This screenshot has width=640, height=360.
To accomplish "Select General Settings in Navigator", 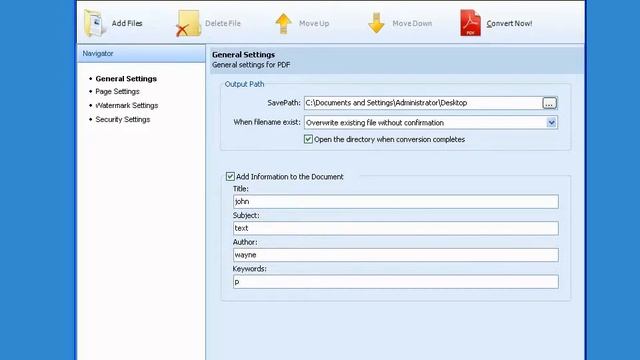I will tap(126, 78).
